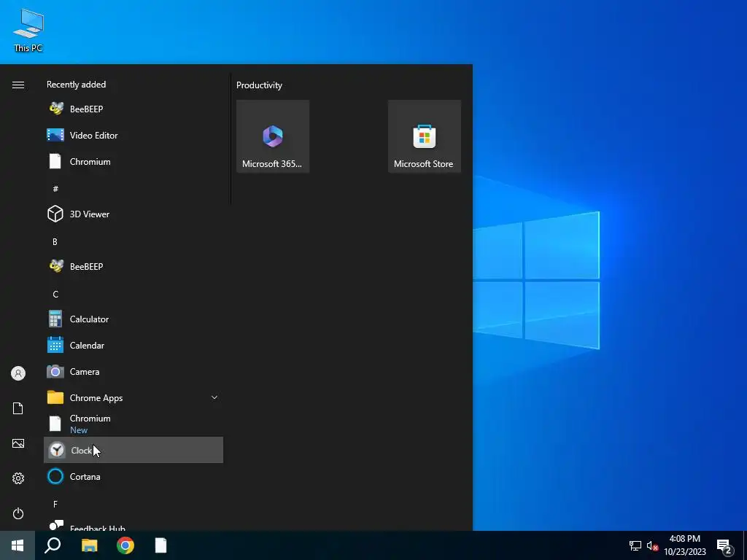Click the Productivity group title
This screenshot has width=747, height=560.
coord(259,85)
